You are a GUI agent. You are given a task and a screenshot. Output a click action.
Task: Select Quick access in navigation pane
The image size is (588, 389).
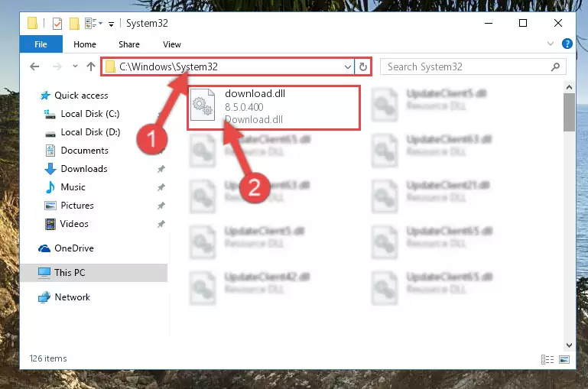click(x=81, y=96)
